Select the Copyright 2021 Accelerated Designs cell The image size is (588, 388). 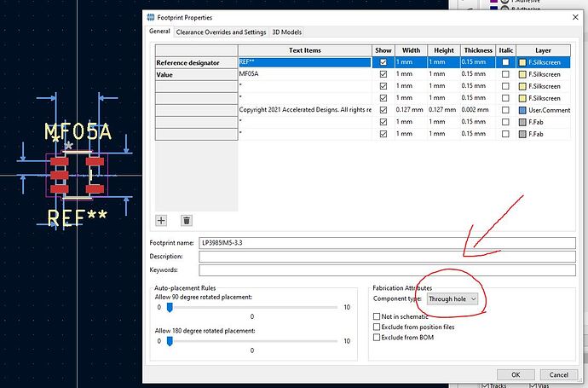click(x=305, y=110)
